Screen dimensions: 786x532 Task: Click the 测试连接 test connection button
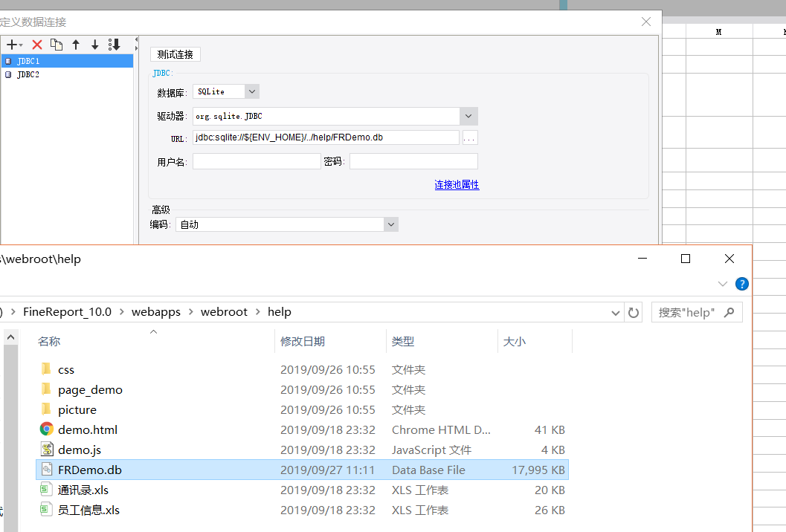pos(175,54)
